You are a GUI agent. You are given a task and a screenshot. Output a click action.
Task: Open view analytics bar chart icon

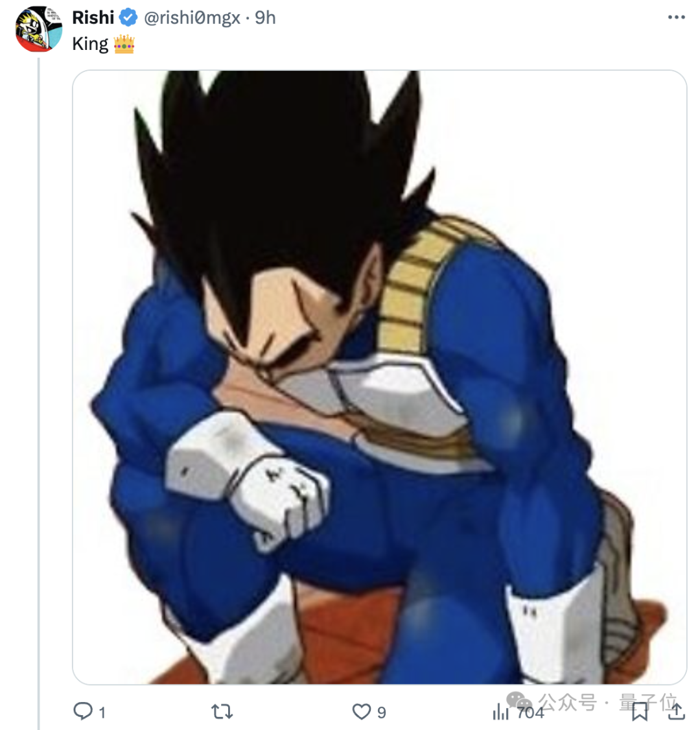coord(500,711)
